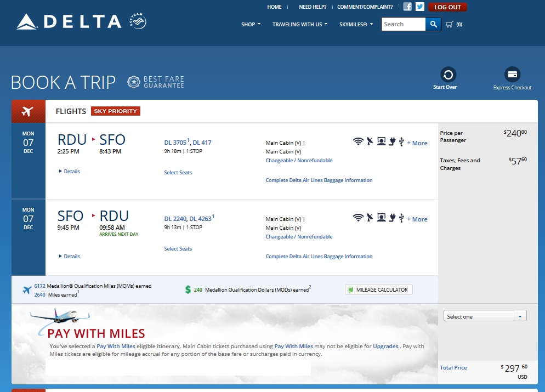Viewport: 545px width, 392px height.
Task: Click Wi-Fi amenity icon on RDU-SFO flight
Action: (x=358, y=142)
